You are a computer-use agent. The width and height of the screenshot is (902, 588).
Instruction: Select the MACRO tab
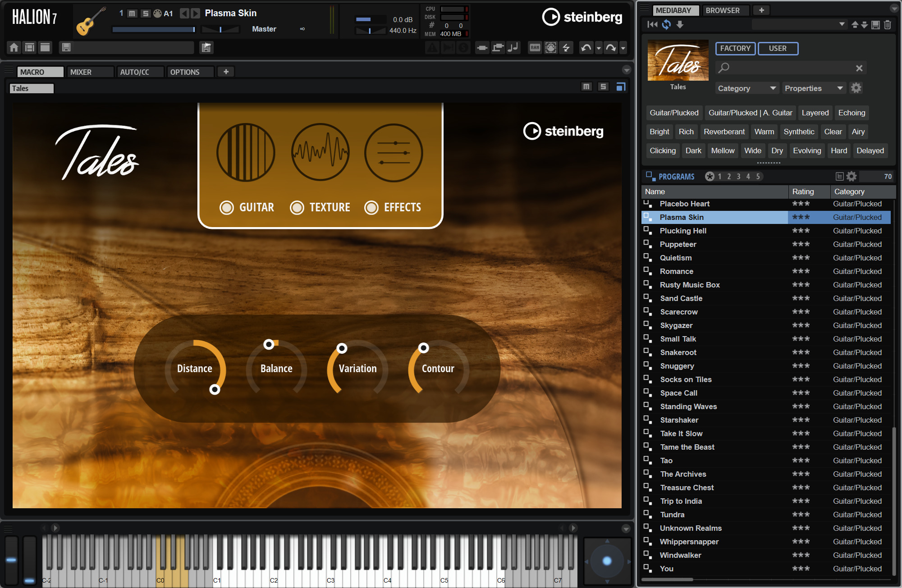41,72
